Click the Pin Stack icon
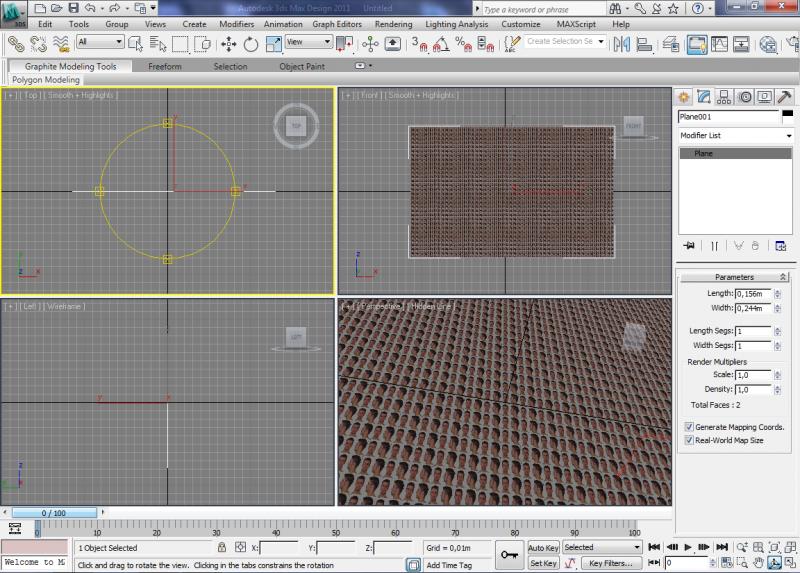 click(688, 245)
